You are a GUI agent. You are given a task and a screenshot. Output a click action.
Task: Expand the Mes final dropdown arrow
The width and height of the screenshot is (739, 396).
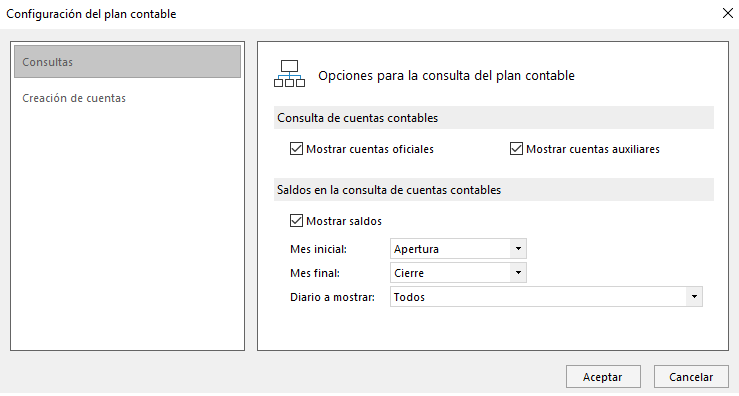518,272
